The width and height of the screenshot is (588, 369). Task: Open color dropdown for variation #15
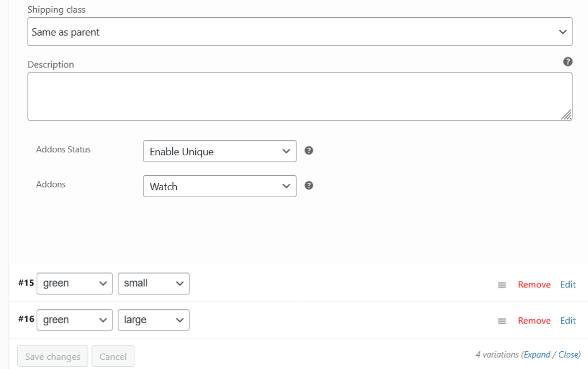[x=75, y=283]
